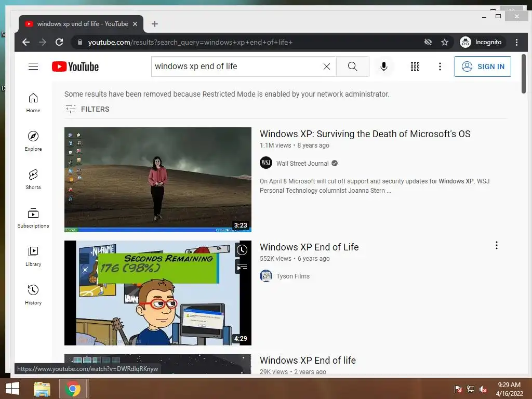Click the magnifying glass search button
532x399 pixels.
pos(353,66)
